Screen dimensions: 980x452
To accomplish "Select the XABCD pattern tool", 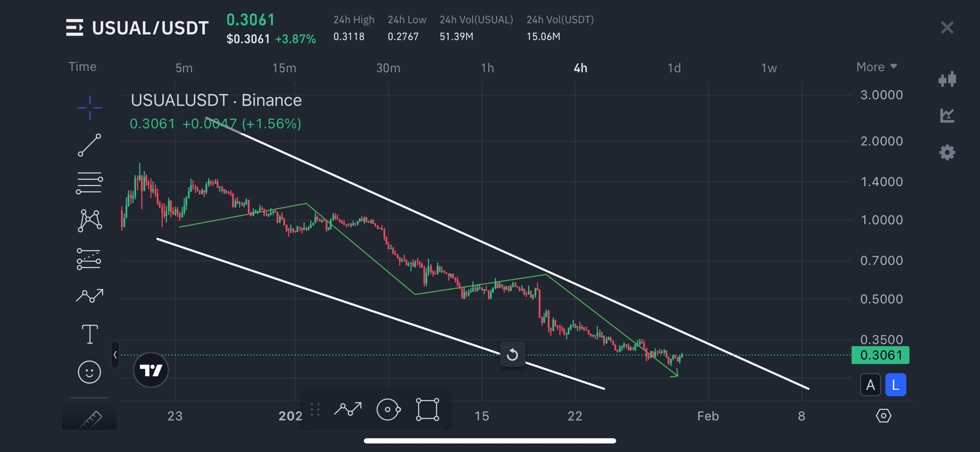I will click(90, 221).
